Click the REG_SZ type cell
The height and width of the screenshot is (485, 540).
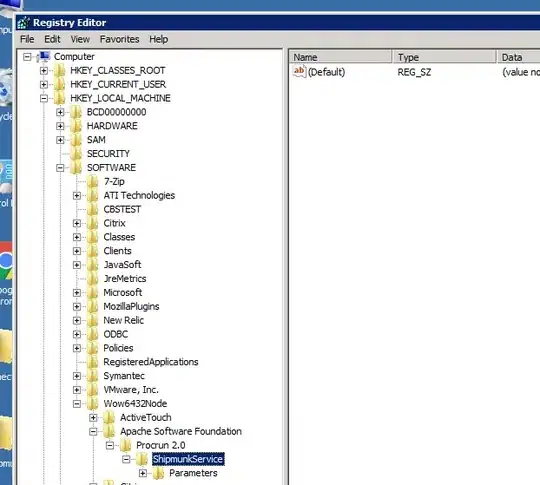414,72
